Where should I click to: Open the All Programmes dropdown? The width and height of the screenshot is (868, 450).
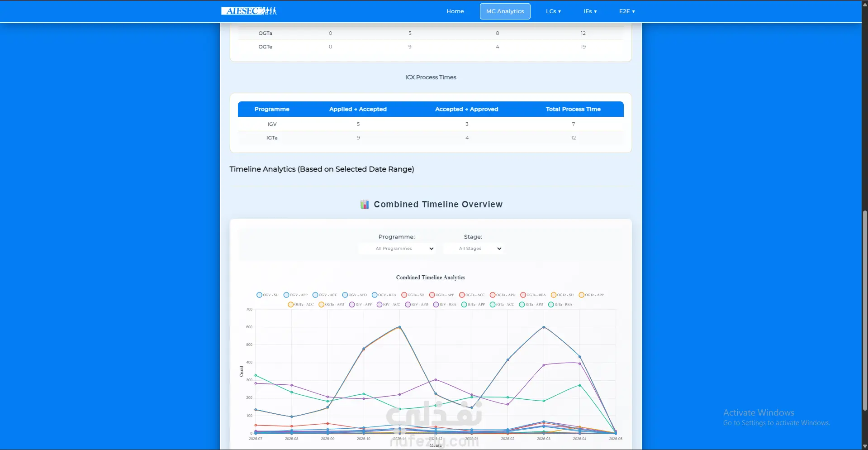pos(397,249)
